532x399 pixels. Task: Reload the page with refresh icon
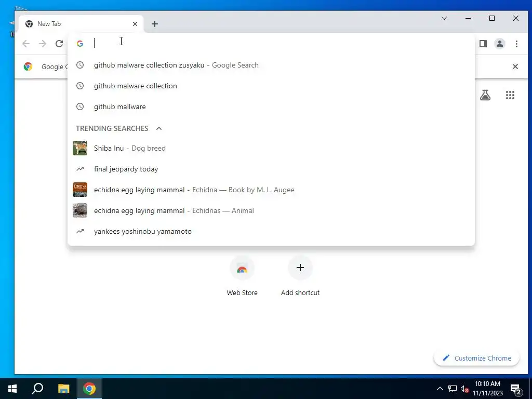click(x=59, y=44)
